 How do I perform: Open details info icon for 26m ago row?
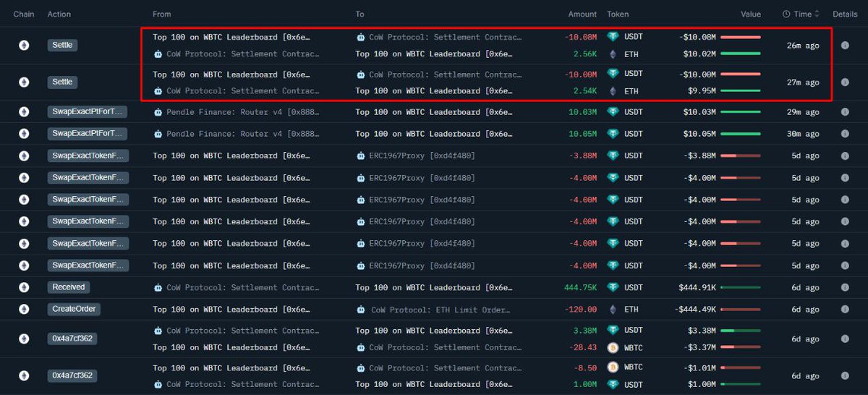(845, 45)
